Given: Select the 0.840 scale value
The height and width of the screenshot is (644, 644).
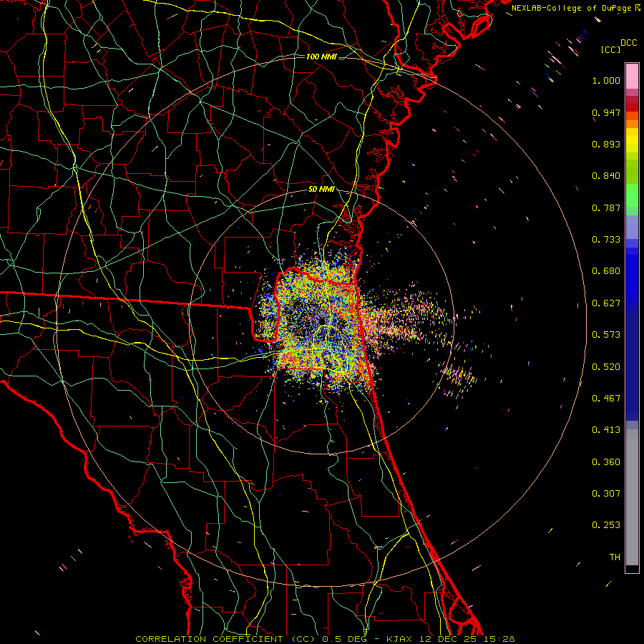Looking at the screenshot, I should [606, 176].
